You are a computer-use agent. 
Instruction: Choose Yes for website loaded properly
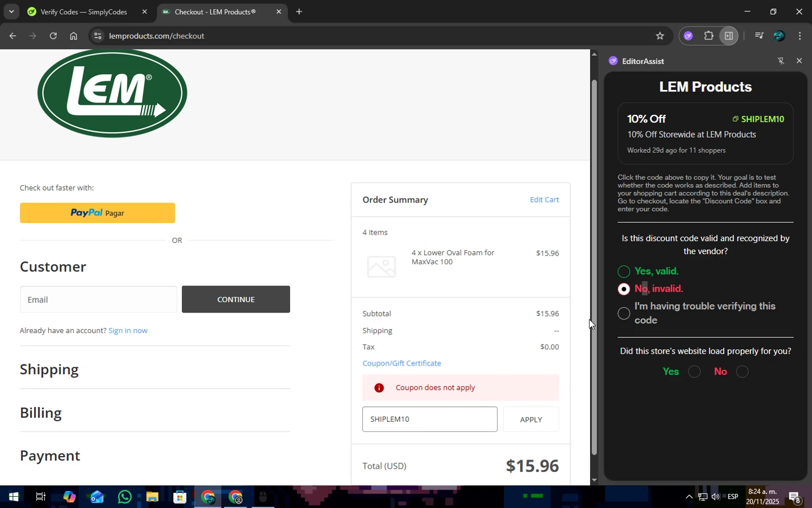(695, 372)
